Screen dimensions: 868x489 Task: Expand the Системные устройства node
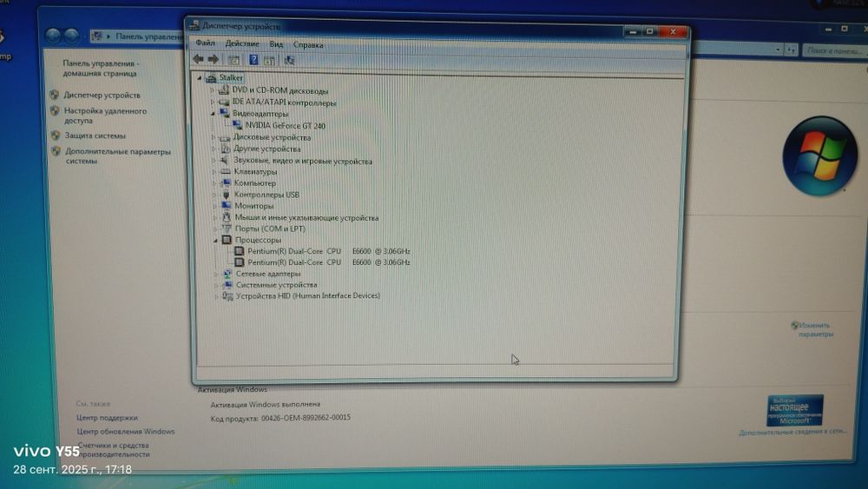(x=216, y=285)
